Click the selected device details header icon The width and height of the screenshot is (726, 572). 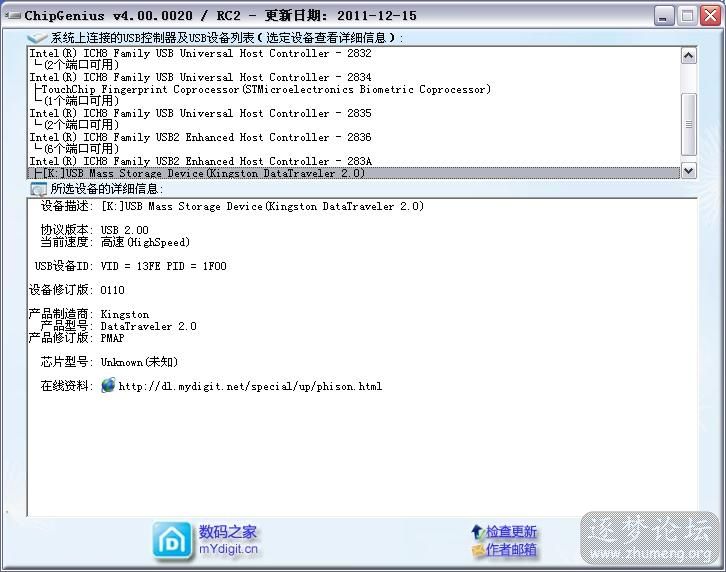(38, 189)
